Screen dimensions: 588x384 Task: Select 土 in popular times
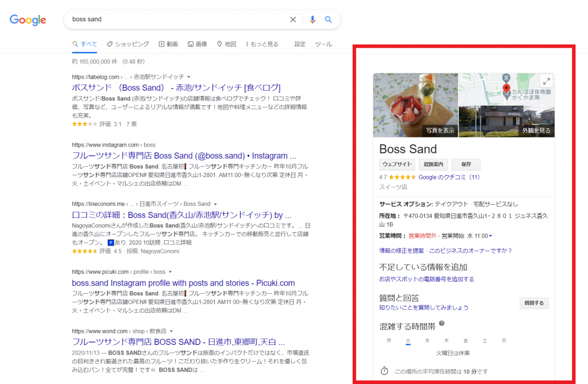pos(485,340)
